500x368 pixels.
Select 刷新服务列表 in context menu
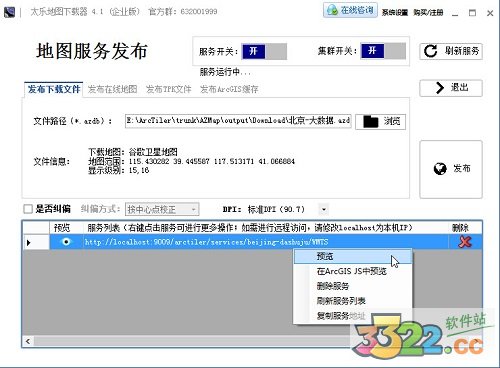(341, 301)
